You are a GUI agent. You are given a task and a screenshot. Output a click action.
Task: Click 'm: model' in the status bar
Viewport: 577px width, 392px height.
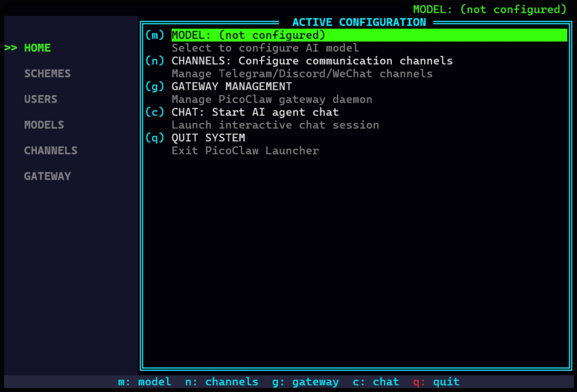click(144, 381)
